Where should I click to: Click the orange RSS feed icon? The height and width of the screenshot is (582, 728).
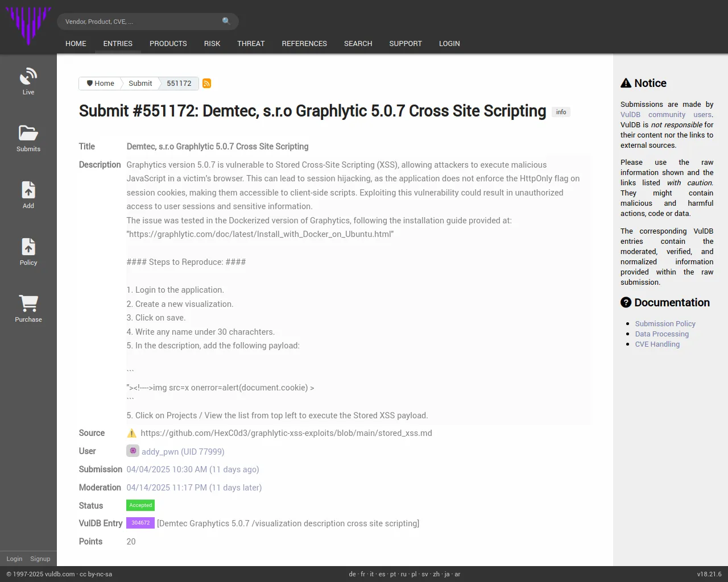207,84
